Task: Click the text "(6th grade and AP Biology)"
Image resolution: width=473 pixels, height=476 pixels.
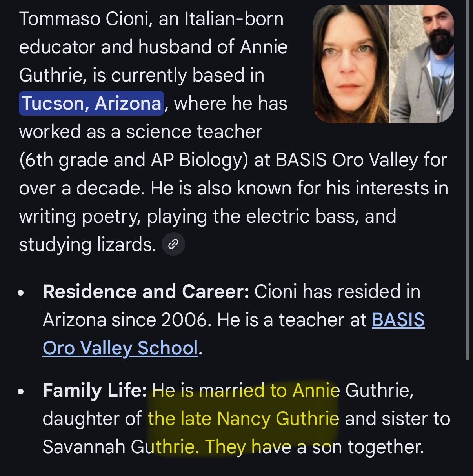Action: [x=133, y=160]
